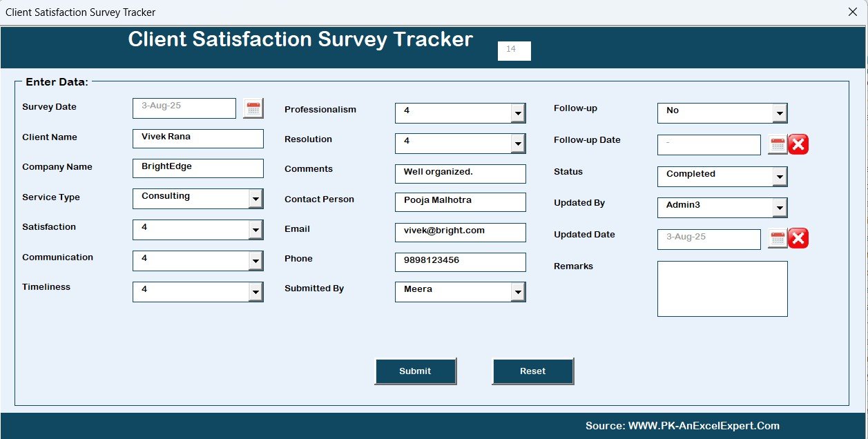Open the Updated Date calendar picker
The width and height of the screenshot is (868, 439).
click(x=778, y=239)
